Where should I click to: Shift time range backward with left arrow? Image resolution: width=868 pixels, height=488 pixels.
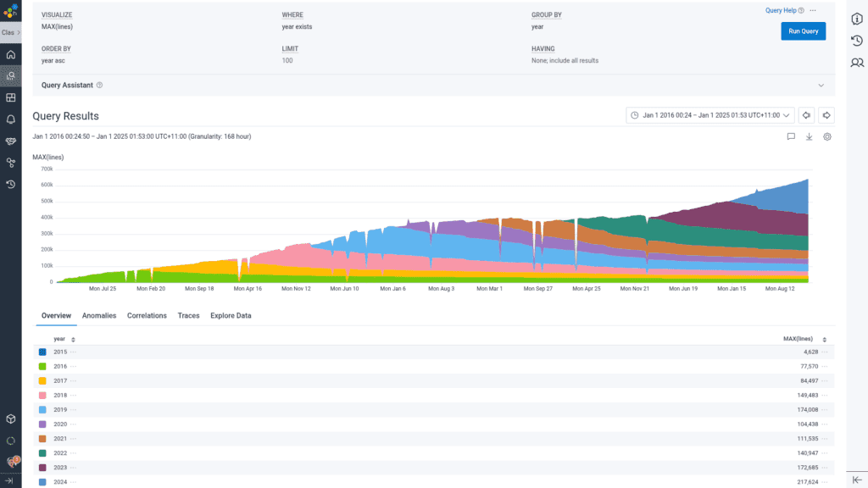[807, 115]
